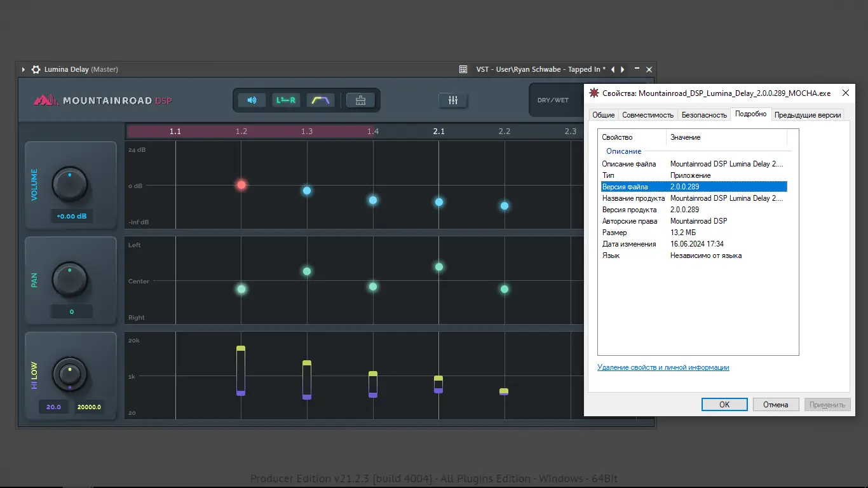Click the Mountainroad DSP logo
Viewport: 868px width, 488px height.
pyautogui.click(x=102, y=100)
